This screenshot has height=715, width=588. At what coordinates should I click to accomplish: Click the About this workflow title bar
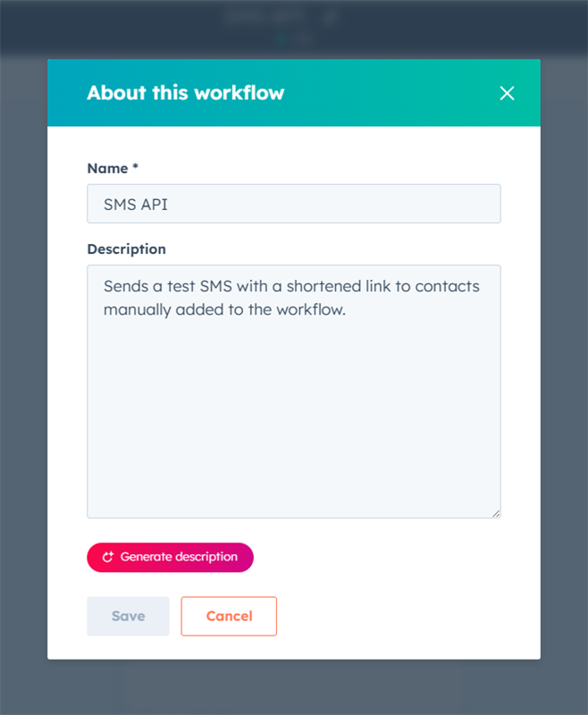click(x=186, y=93)
